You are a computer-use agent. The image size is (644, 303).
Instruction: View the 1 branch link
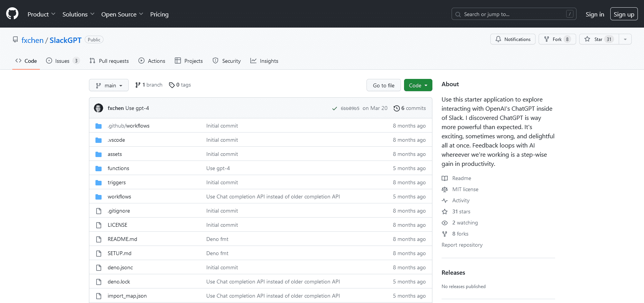(x=149, y=85)
